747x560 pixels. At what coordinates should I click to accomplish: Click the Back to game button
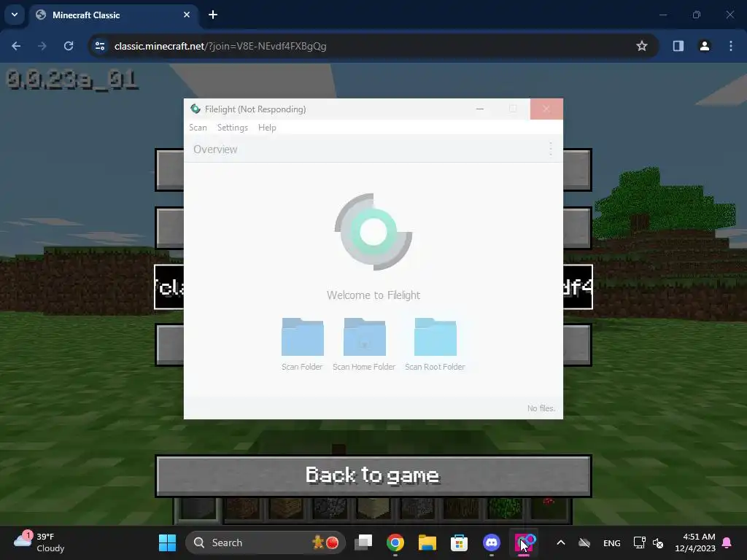(373, 475)
